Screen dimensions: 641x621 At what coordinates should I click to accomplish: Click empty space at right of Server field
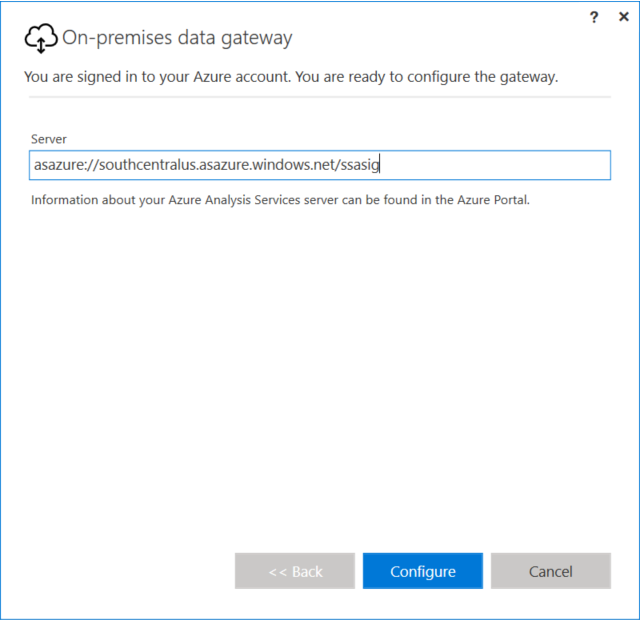pyautogui.click(x=500, y=165)
